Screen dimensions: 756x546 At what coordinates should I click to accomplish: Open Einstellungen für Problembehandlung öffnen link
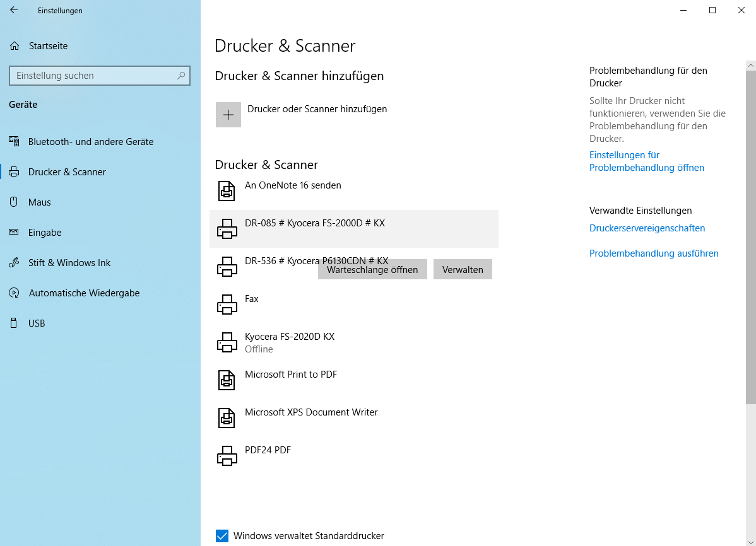647,161
